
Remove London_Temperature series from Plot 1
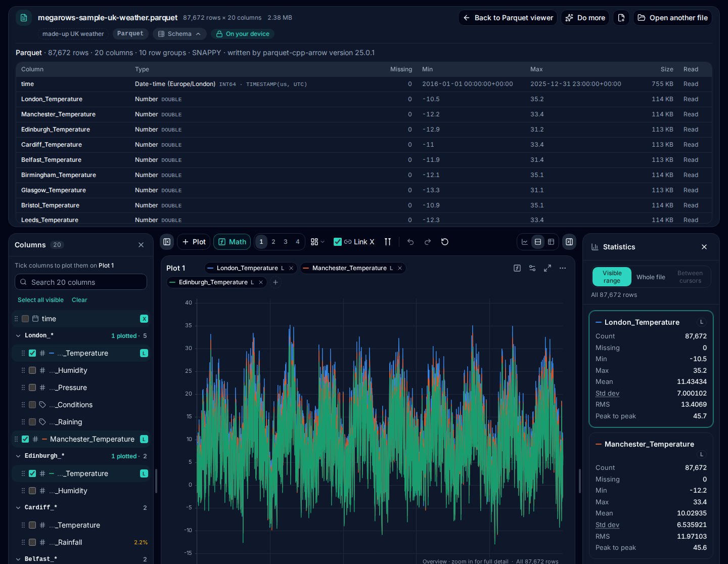[x=291, y=268]
